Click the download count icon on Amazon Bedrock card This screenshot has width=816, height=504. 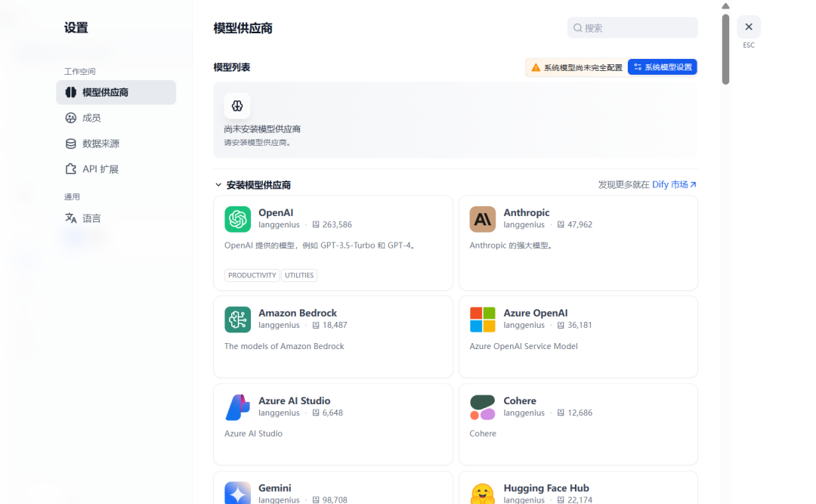[315, 325]
